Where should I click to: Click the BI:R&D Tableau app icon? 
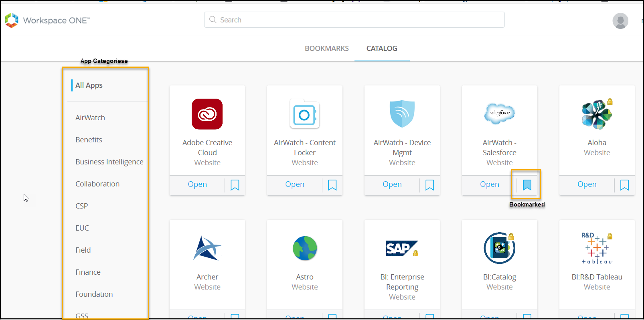[x=597, y=248]
